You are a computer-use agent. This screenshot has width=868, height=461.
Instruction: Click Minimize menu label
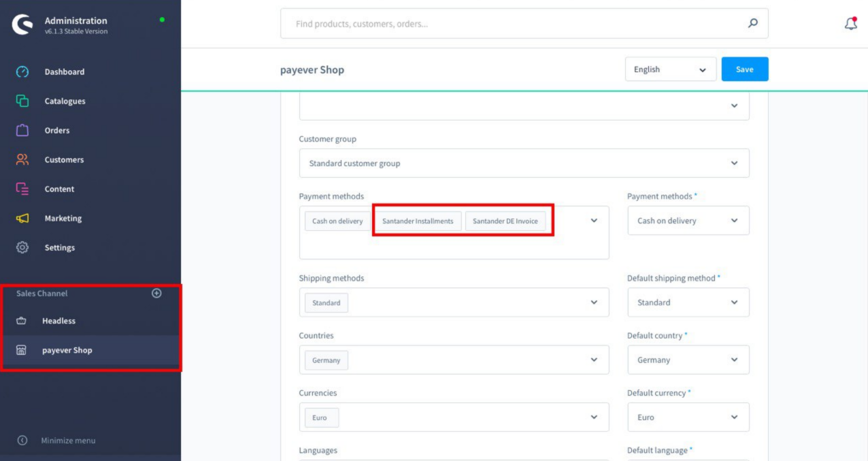(x=68, y=441)
